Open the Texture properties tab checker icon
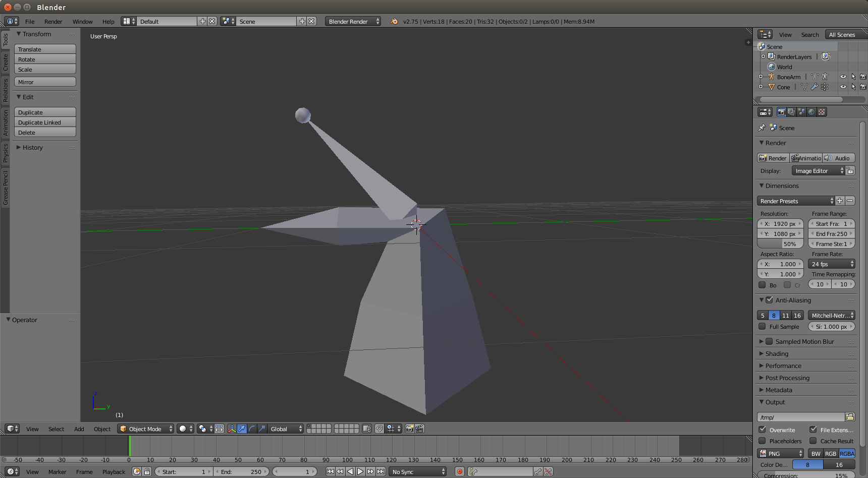 pos(822,112)
